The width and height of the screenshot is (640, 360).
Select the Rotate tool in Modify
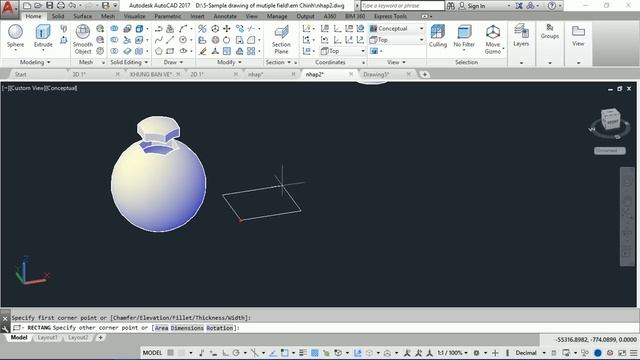click(x=227, y=40)
